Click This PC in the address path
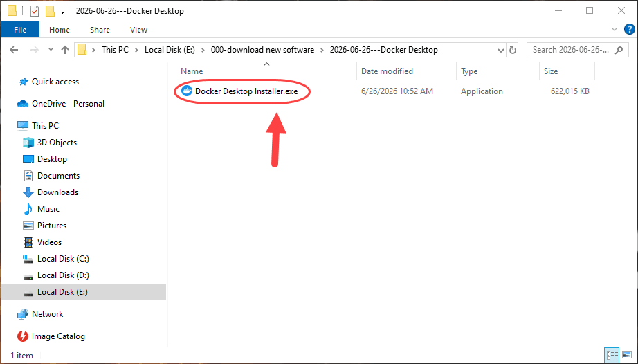 click(x=115, y=50)
